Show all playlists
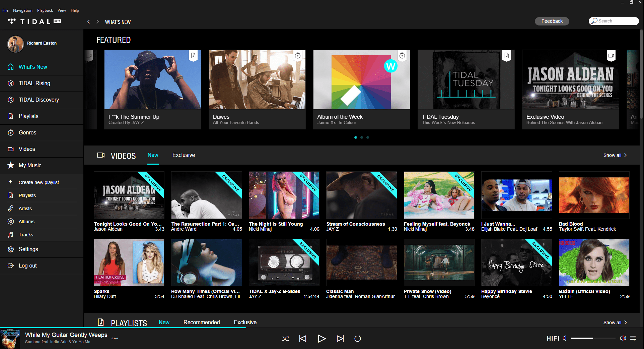The image size is (644, 349). (x=615, y=323)
